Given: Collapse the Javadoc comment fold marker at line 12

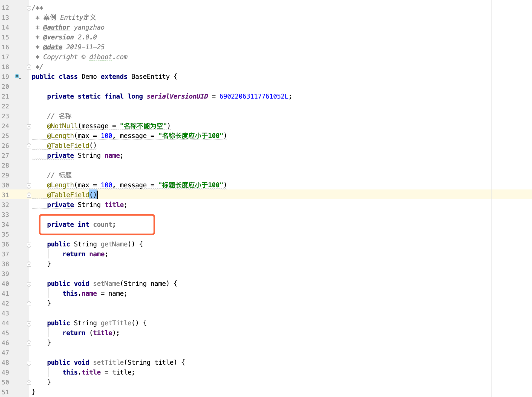Looking at the screenshot, I should (x=29, y=8).
